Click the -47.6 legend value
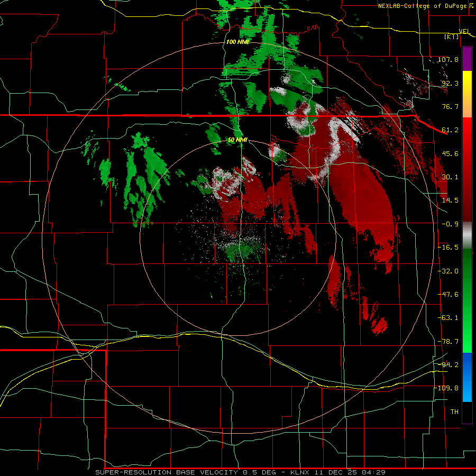 click(x=448, y=295)
